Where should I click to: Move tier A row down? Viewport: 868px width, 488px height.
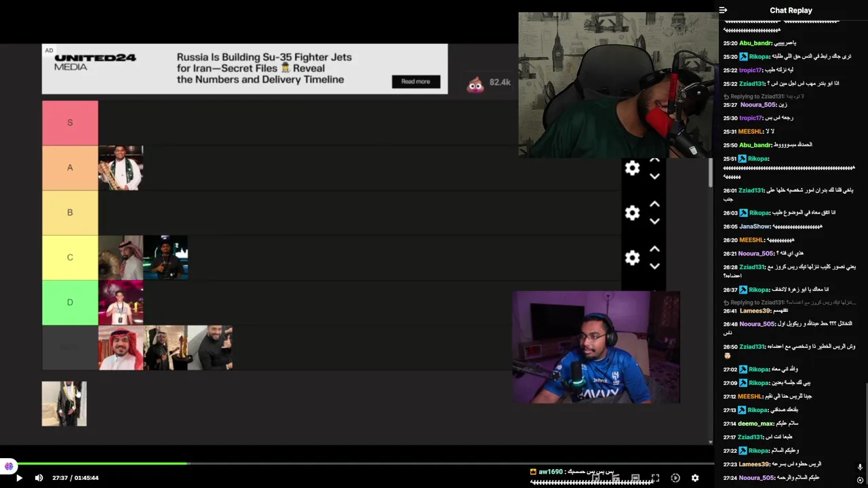click(654, 176)
